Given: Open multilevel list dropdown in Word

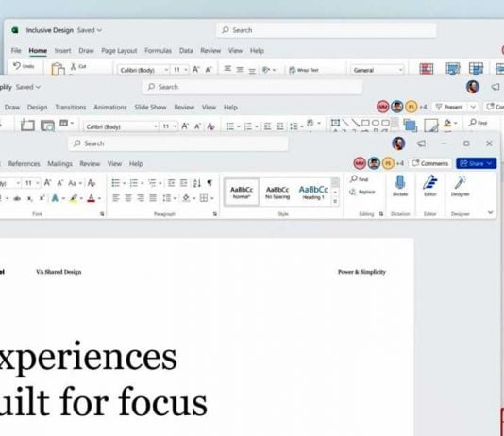Looking at the screenshot, I should [x=160, y=183].
